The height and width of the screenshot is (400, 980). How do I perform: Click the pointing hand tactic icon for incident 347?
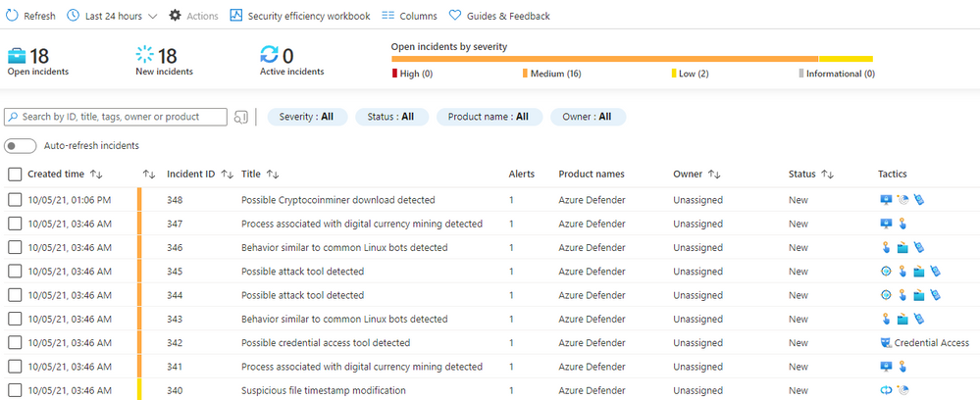coord(902,224)
